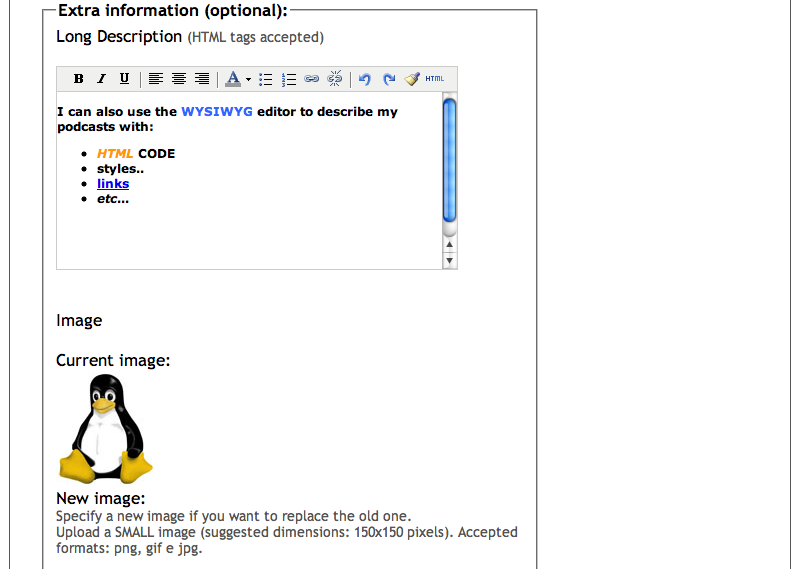
Task: Align text left in editor
Action: point(156,79)
